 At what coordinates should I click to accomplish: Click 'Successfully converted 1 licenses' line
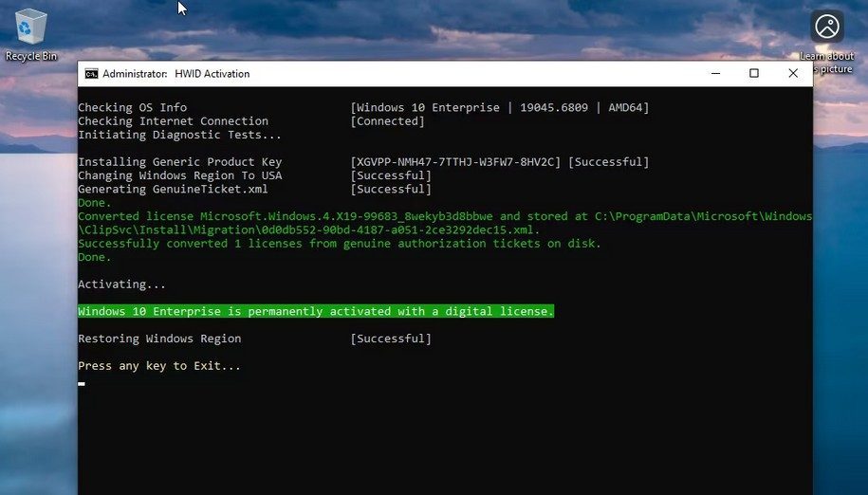(x=340, y=244)
